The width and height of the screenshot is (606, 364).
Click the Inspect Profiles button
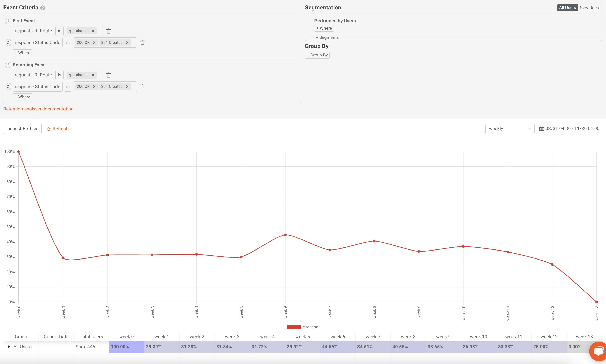[22, 129]
